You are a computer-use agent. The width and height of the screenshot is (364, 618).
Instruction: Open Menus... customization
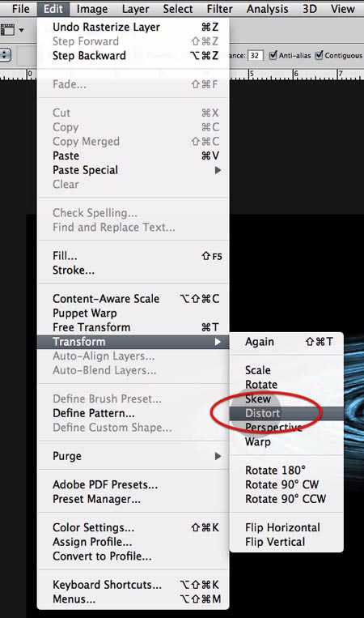pyautogui.click(x=133, y=599)
